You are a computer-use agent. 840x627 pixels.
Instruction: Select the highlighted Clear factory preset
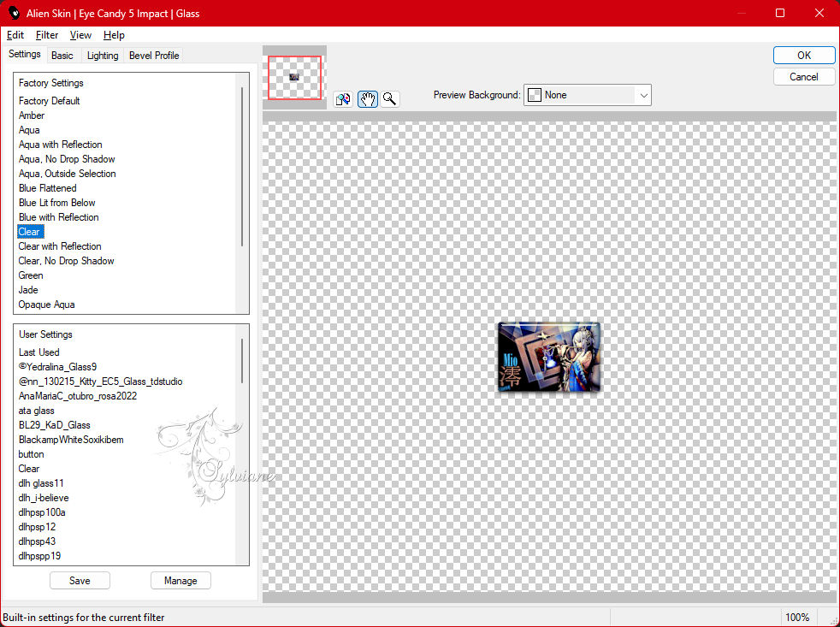click(30, 232)
